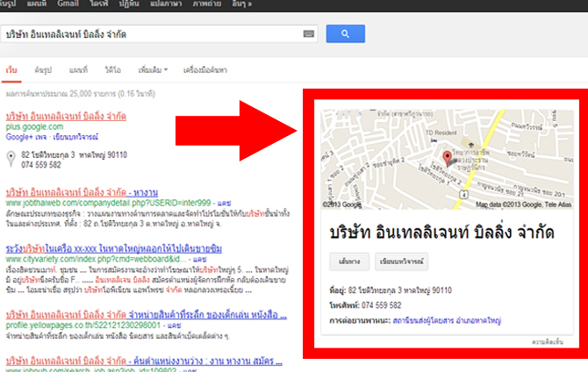
Task: Open ไดรฟ์ (Drive) in the top bar
Action: (x=99, y=4)
